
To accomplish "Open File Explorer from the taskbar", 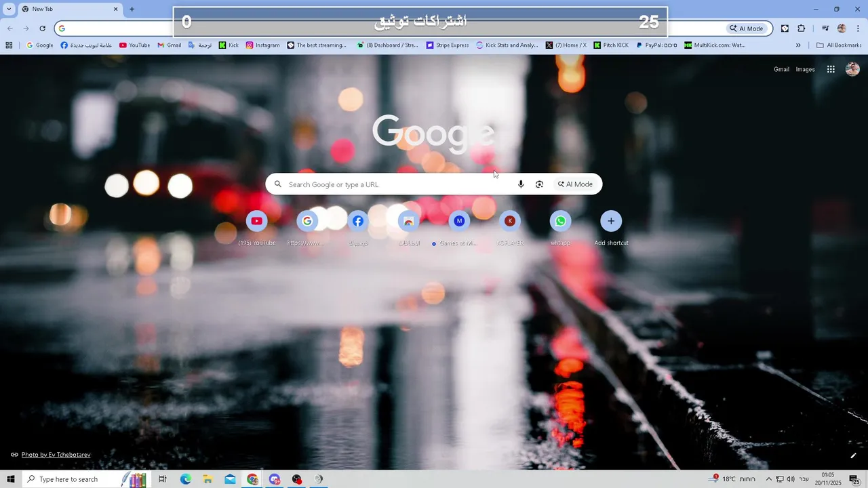I will click(208, 479).
